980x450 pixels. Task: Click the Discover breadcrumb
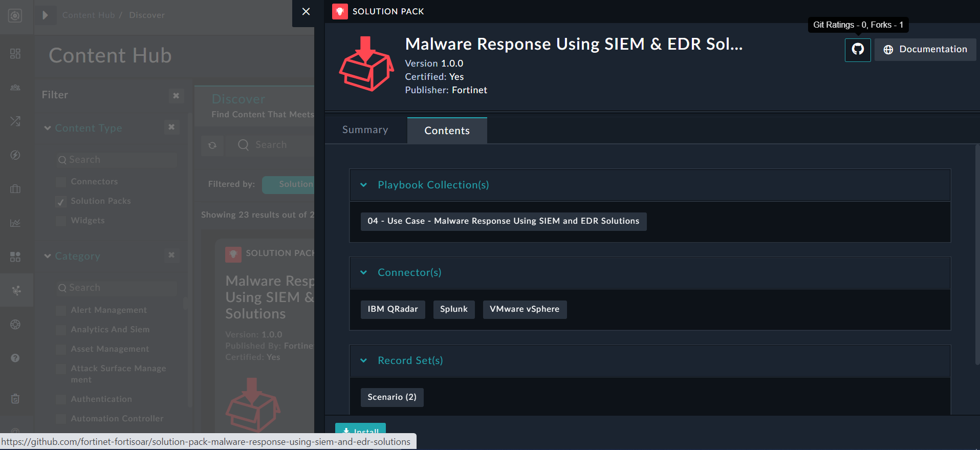click(147, 15)
